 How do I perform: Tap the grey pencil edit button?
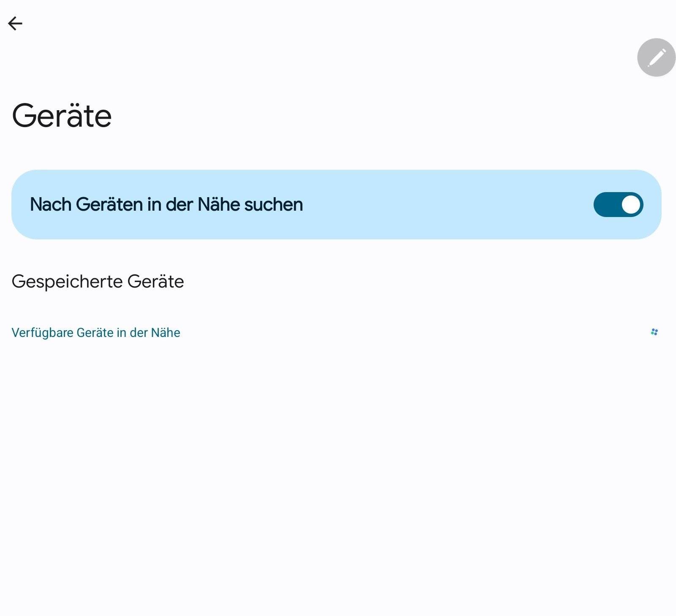(x=656, y=57)
